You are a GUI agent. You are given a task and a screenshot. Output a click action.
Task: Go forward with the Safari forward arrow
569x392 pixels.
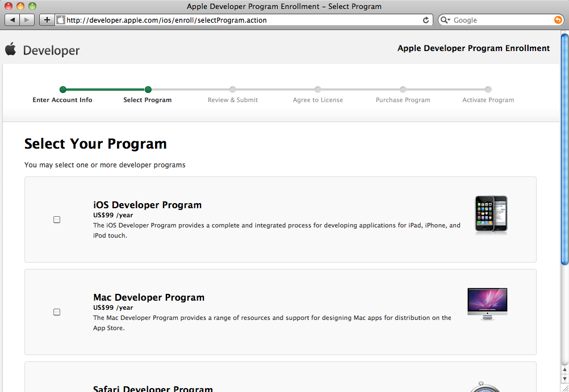click(27, 20)
